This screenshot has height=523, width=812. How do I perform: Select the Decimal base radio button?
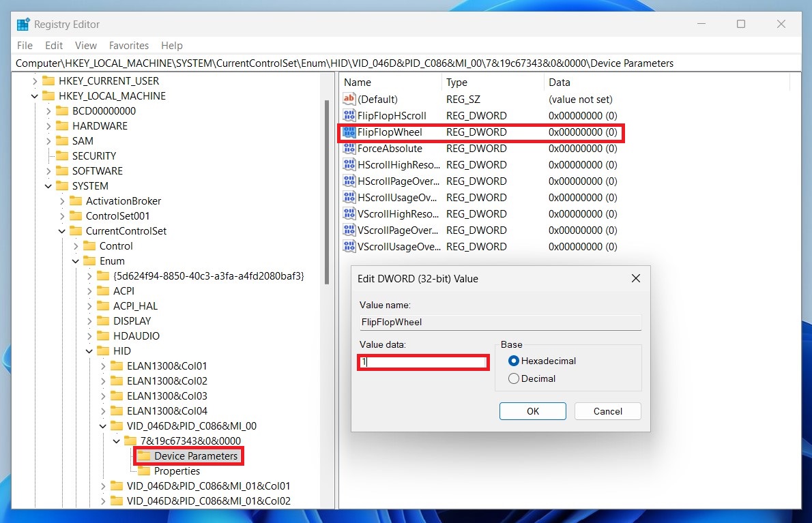coord(514,378)
